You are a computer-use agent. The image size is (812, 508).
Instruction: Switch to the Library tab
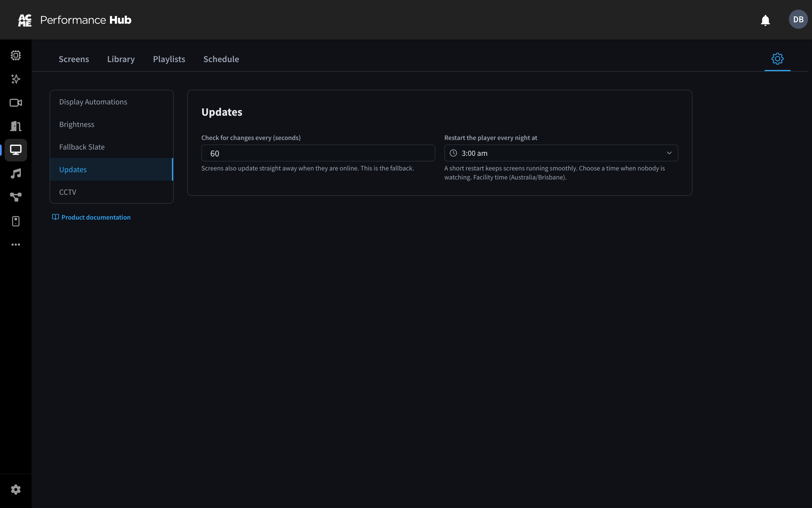click(x=121, y=59)
